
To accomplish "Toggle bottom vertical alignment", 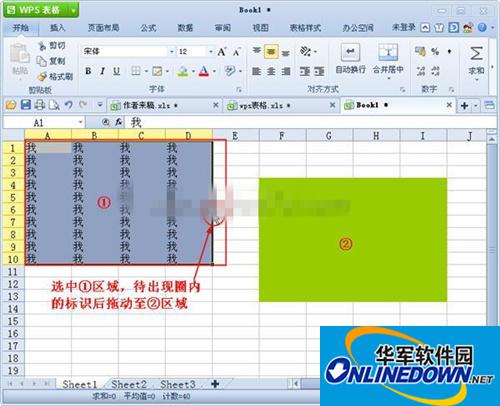I will (x=285, y=53).
